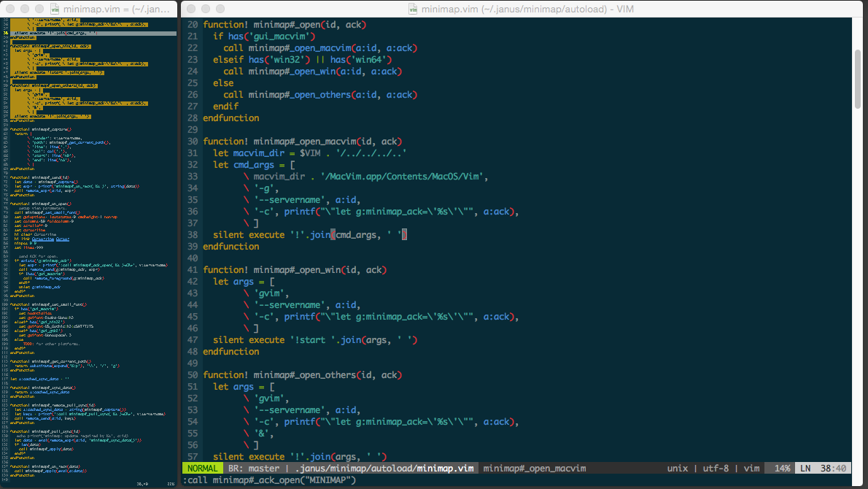This screenshot has width=868, height=489.
Task: Click the highlighted current line in the minimap window
Action: pyautogui.click(x=93, y=34)
